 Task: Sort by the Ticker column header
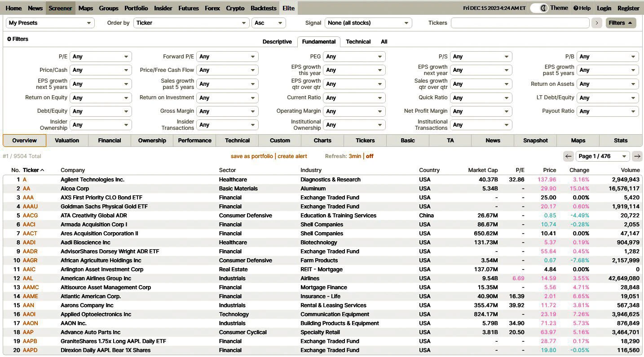coord(33,170)
